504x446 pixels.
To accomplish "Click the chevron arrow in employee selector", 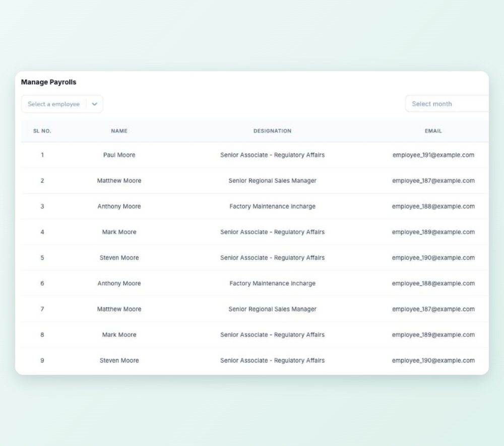I will click(x=95, y=104).
